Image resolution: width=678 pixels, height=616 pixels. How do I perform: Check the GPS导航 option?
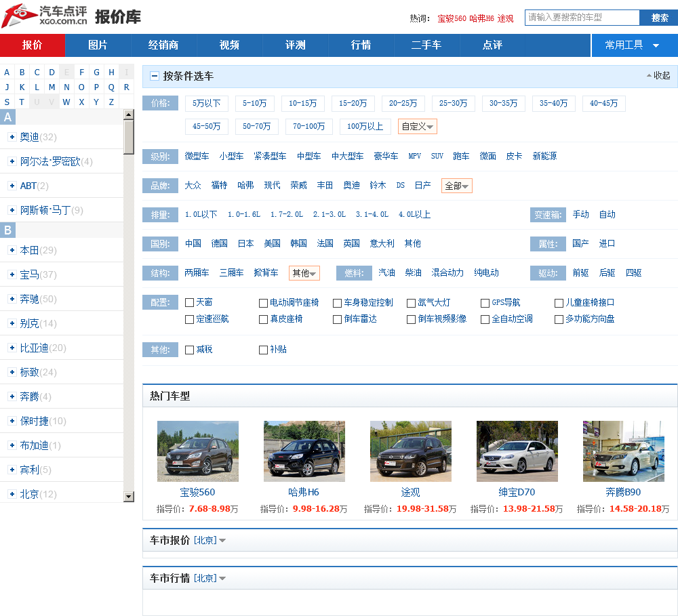pos(485,303)
